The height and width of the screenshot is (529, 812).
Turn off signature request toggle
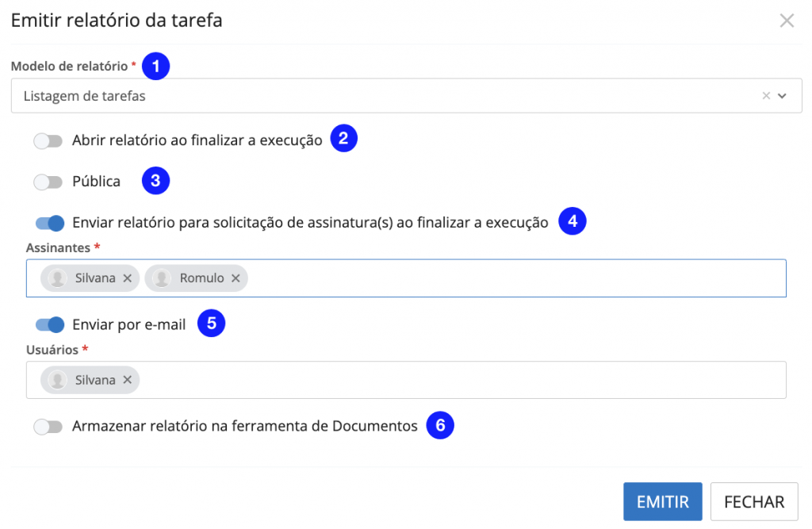click(x=49, y=223)
